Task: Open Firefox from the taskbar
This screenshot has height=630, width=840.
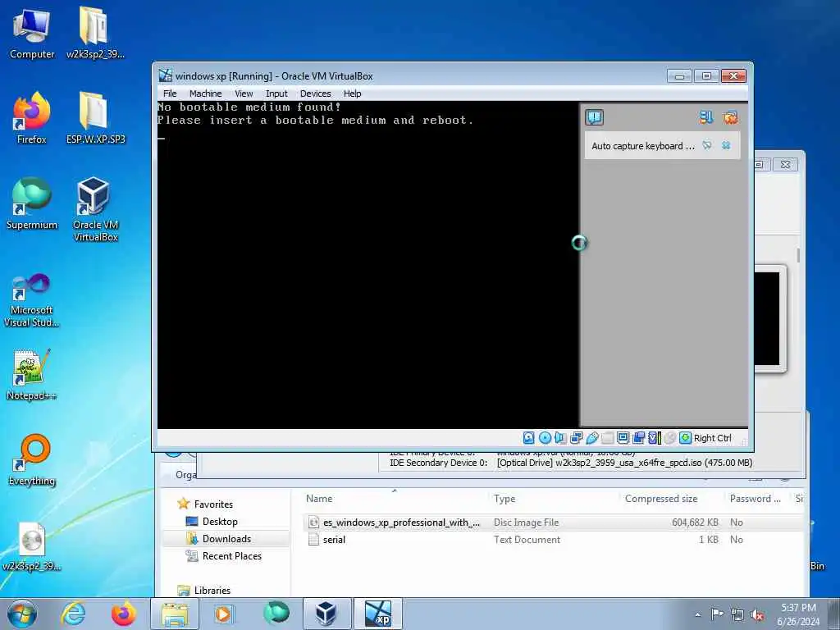Action: click(x=123, y=614)
